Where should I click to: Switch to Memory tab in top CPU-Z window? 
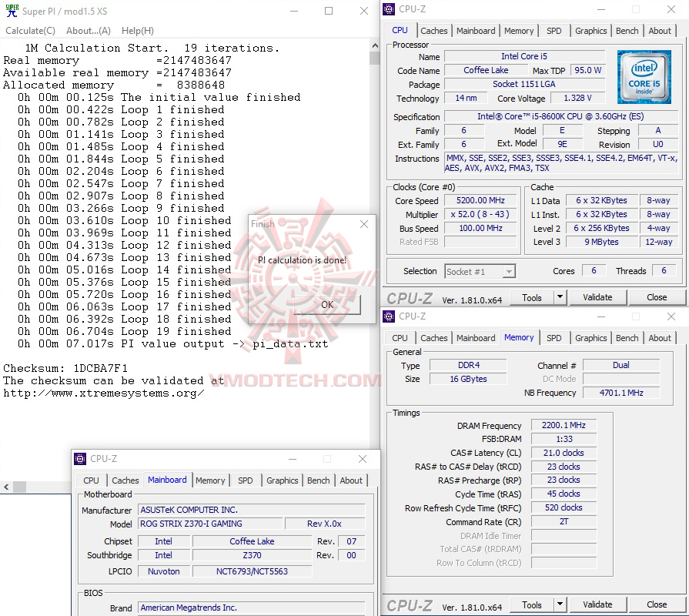click(519, 31)
